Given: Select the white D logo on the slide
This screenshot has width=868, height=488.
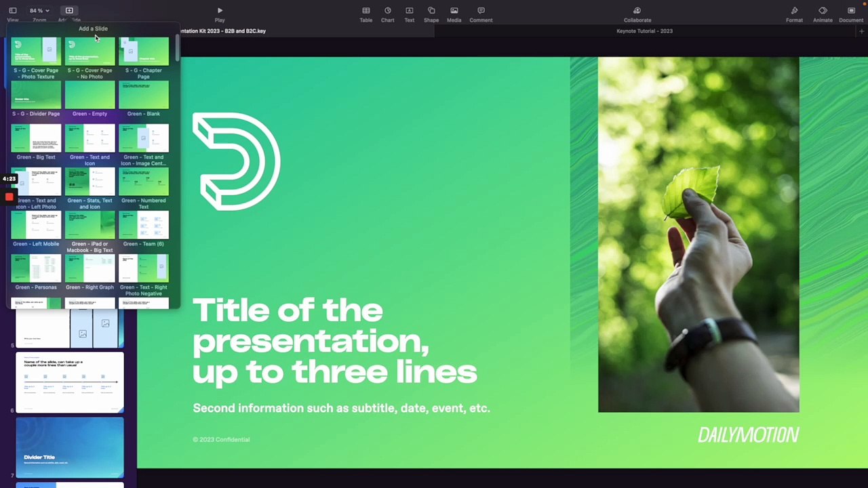Looking at the screenshot, I should 236,161.
